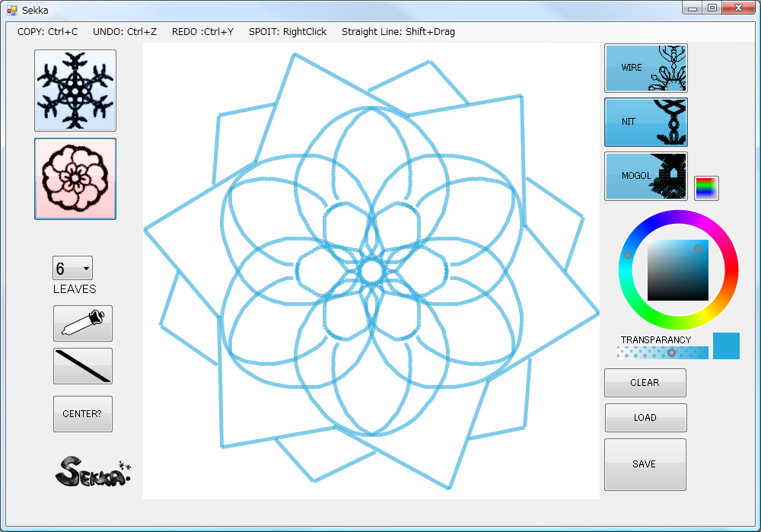
Task: Select the straight line tool
Action: 82,366
